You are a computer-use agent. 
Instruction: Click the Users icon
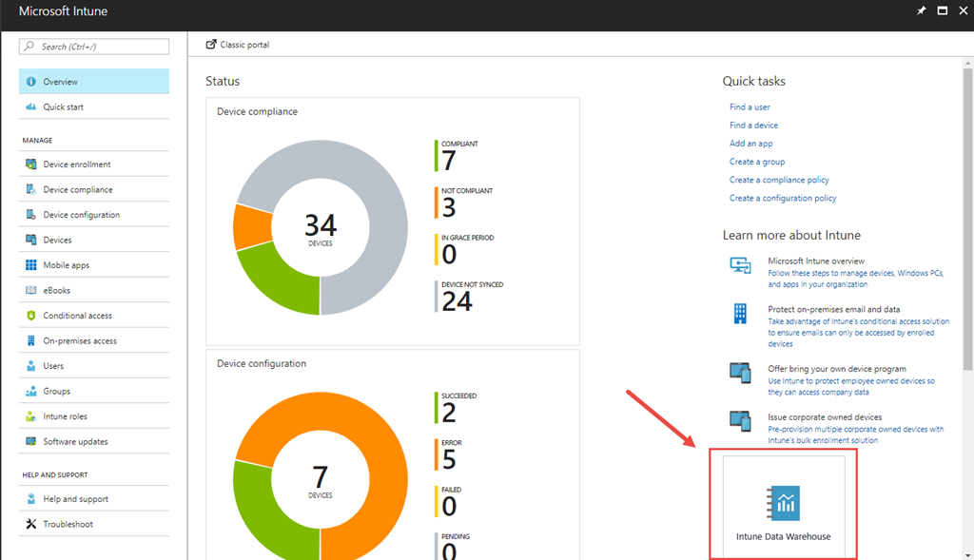click(31, 366)
